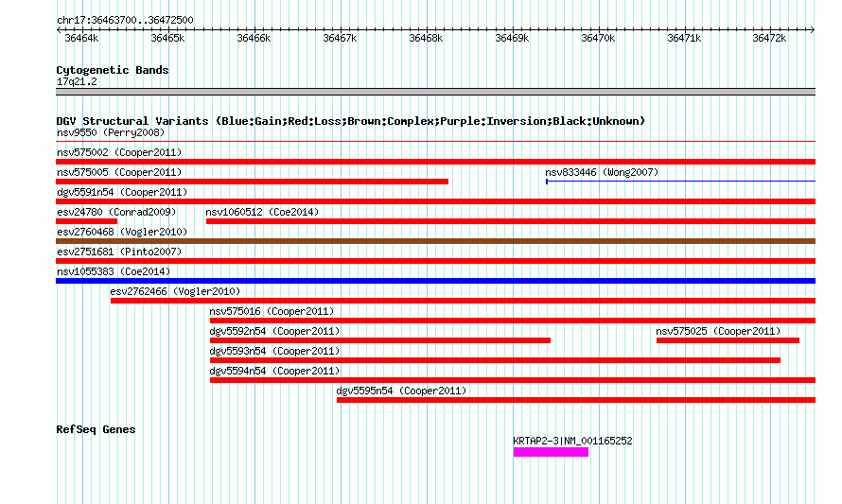Click the ruler's left end arrow

point(59,30)
